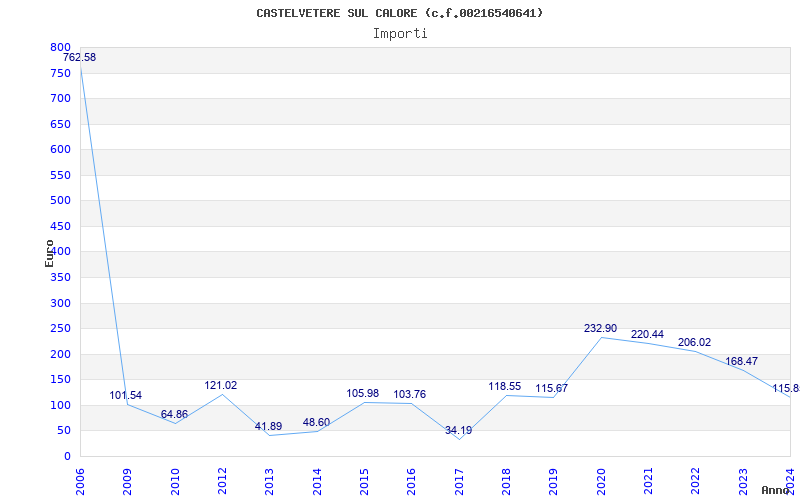Select the 118.55 data label

[505, 387]
